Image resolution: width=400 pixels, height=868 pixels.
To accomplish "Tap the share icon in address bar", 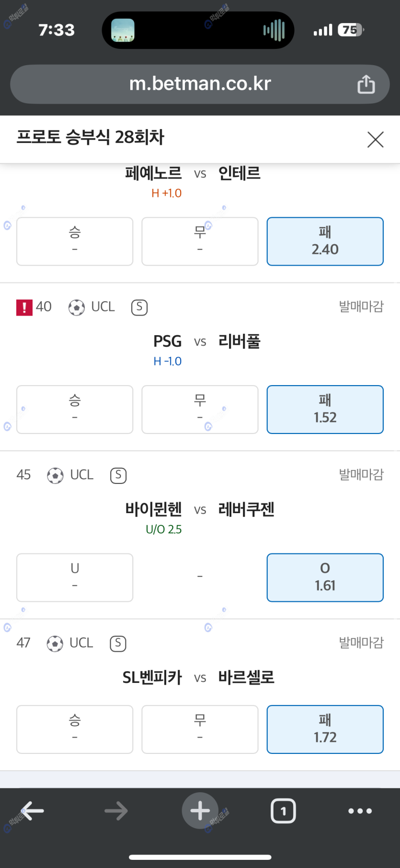I will pyautogui.click(x=366, y=84).
